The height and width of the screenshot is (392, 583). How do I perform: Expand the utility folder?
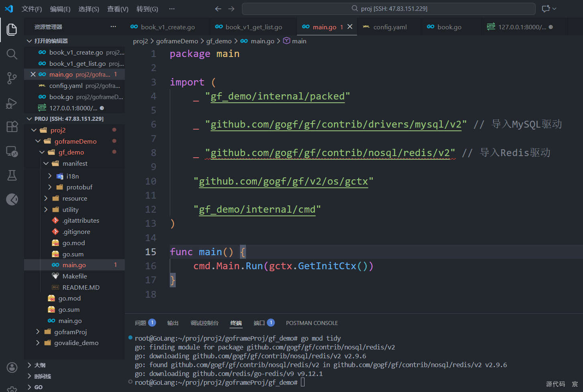46,209
